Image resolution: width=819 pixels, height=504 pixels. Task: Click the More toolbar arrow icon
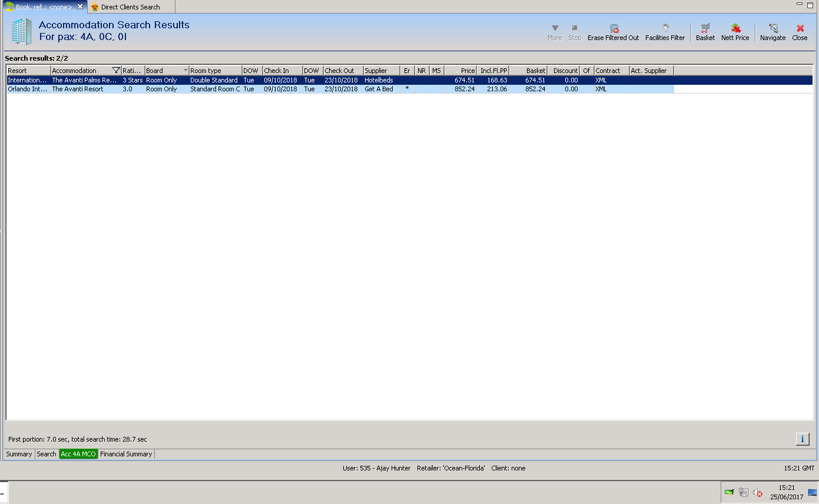[x=555, y=28]
